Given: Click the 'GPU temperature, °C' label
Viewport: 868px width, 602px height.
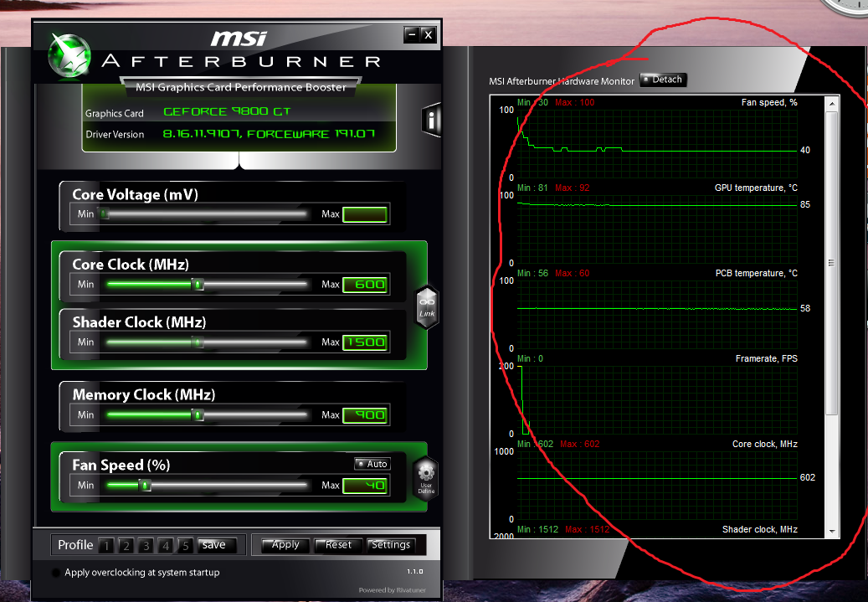Looking at the screenshot, I should pyautogui.click(x=756, y=188).
